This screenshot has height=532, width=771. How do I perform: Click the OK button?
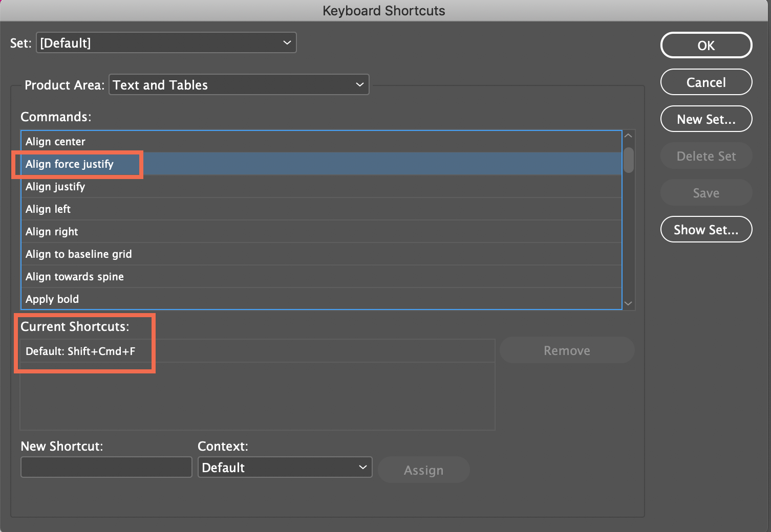pos(706,45)
